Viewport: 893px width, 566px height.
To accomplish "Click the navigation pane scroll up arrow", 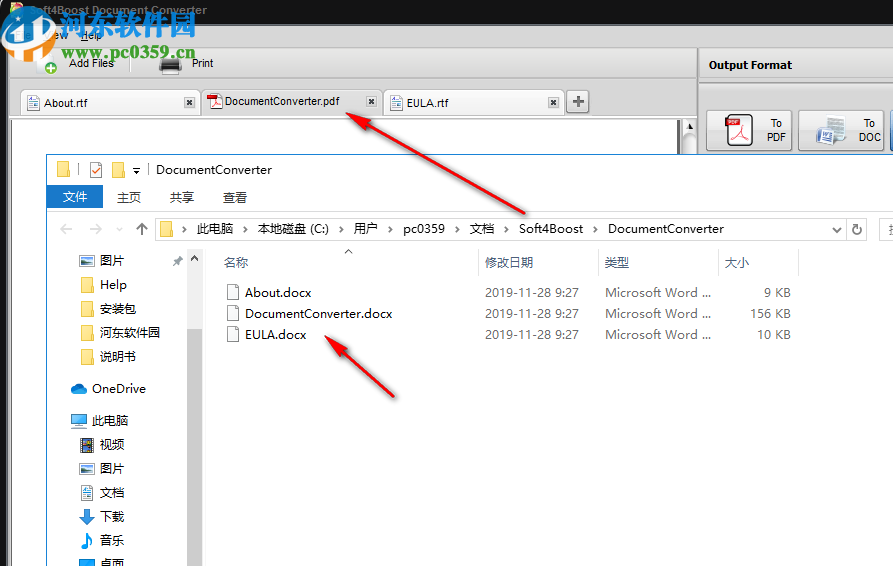I will [194, 259].
